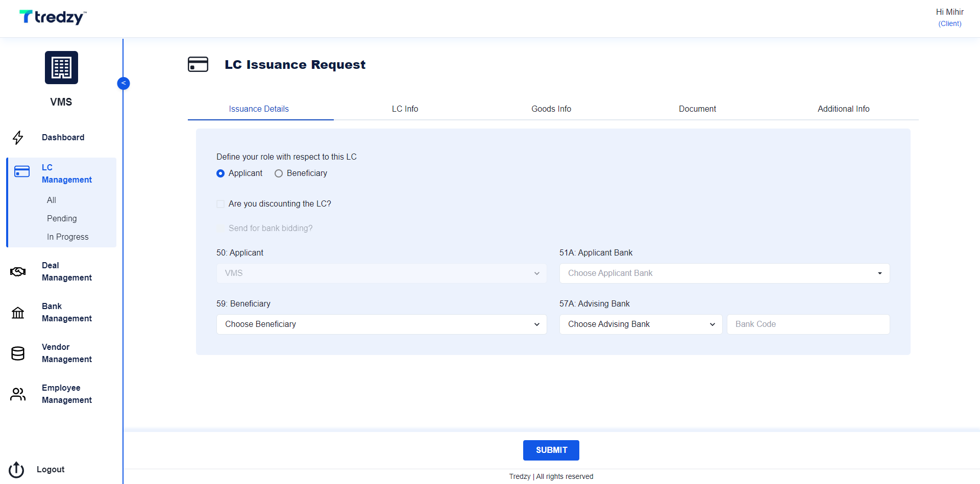Click the Deal Management handshake icon
This screenshot has height=484, width=980.
click(18, 272)
